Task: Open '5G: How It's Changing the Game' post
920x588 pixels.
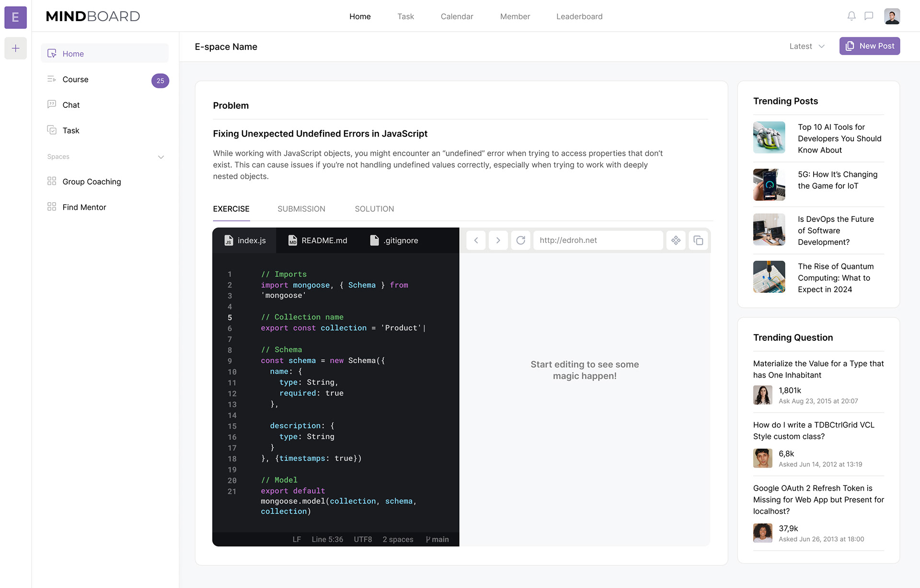Action: point(838,180)
